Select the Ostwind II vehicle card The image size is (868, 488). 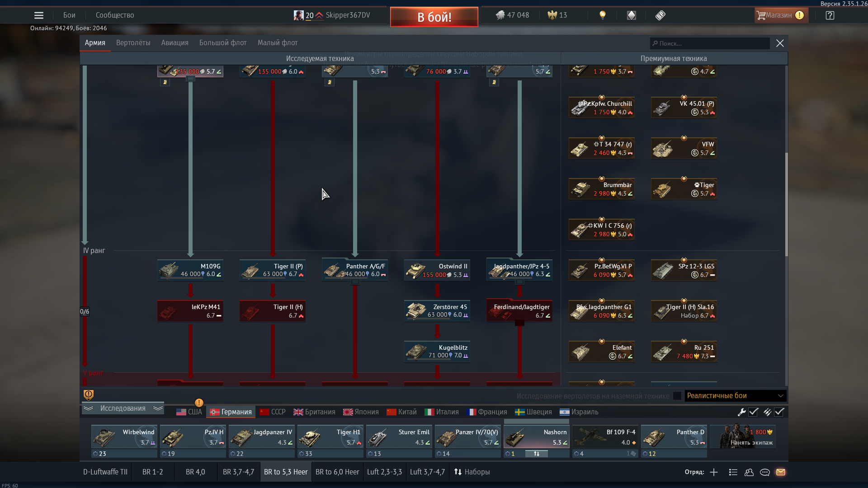coord(437,270)
